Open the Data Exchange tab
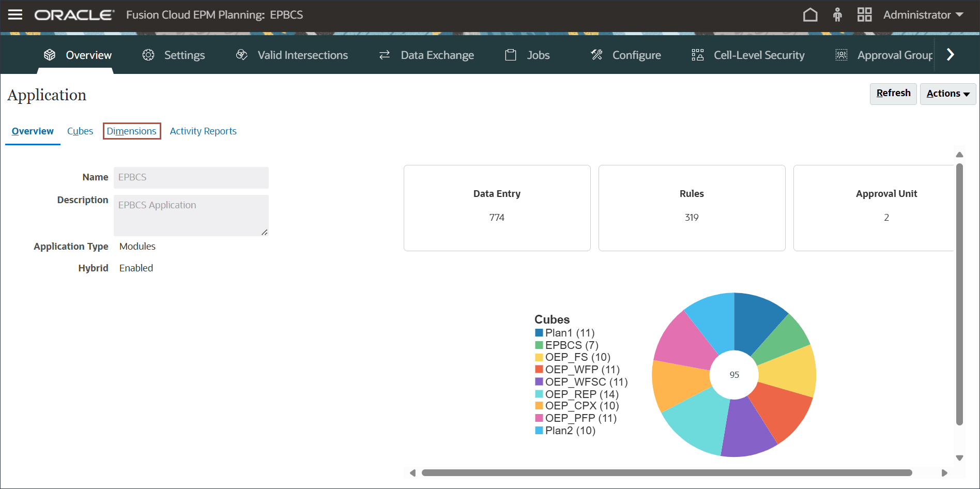This screenshot has width=980, height=489. (x=426, y=55)
